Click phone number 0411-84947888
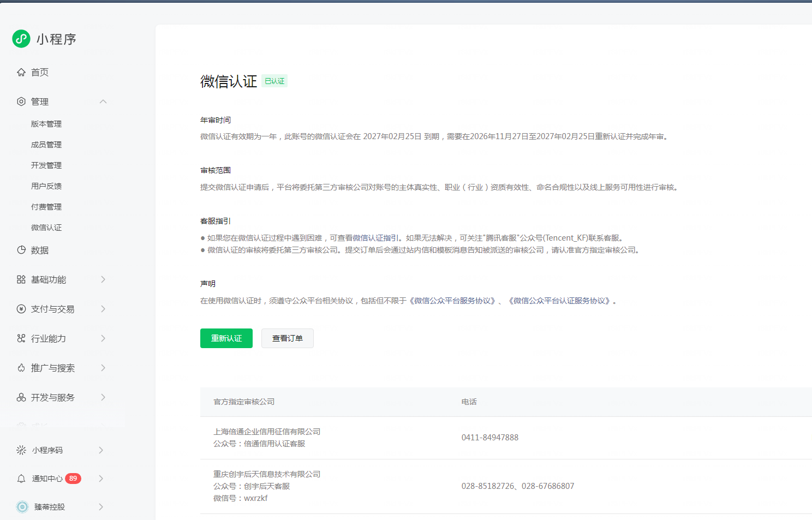 pos(490,438)
